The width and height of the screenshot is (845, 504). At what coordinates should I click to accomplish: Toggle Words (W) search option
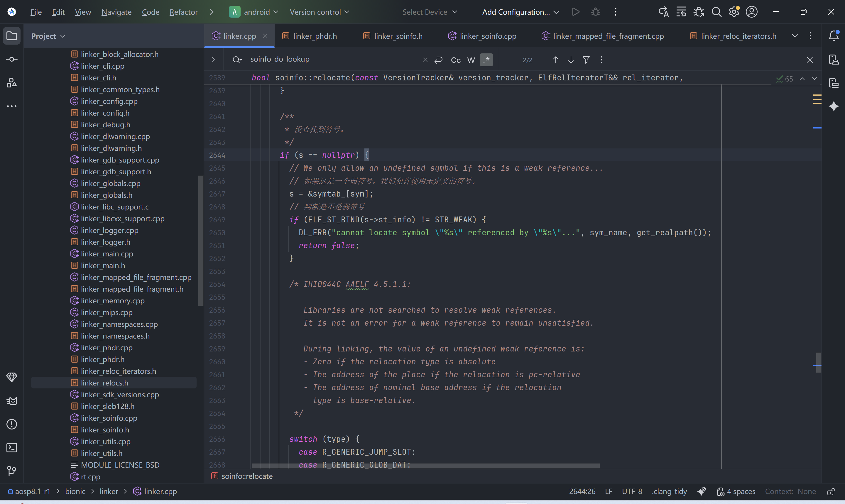[x=471, y=60]
